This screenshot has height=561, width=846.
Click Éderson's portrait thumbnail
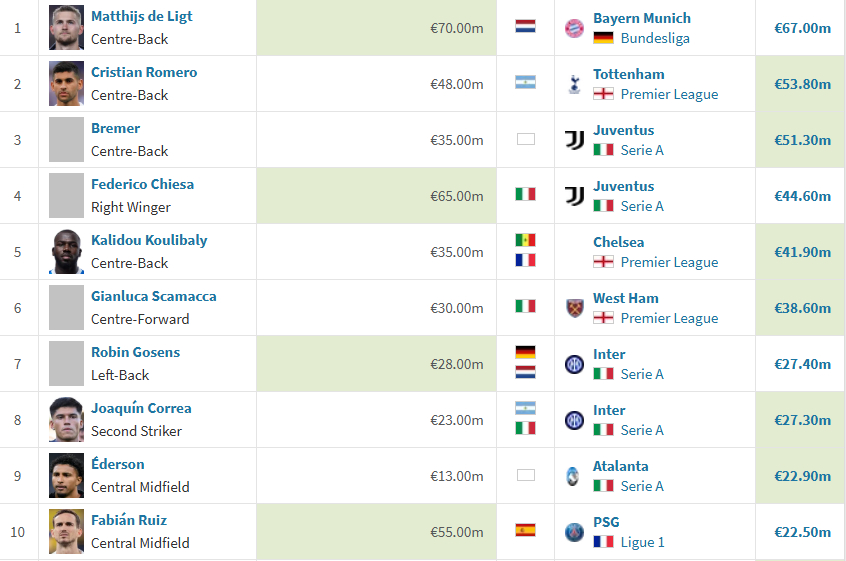[66, 476]
